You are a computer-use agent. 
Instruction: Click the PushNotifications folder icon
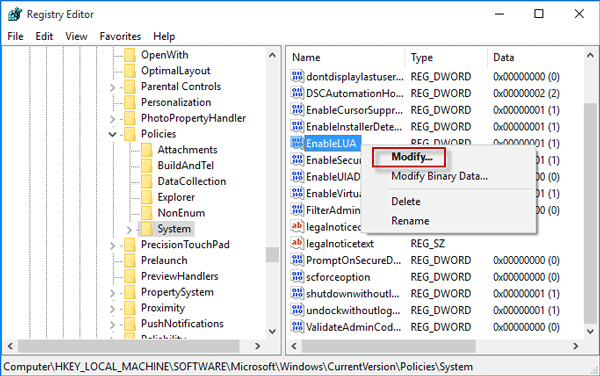(130, 324)
